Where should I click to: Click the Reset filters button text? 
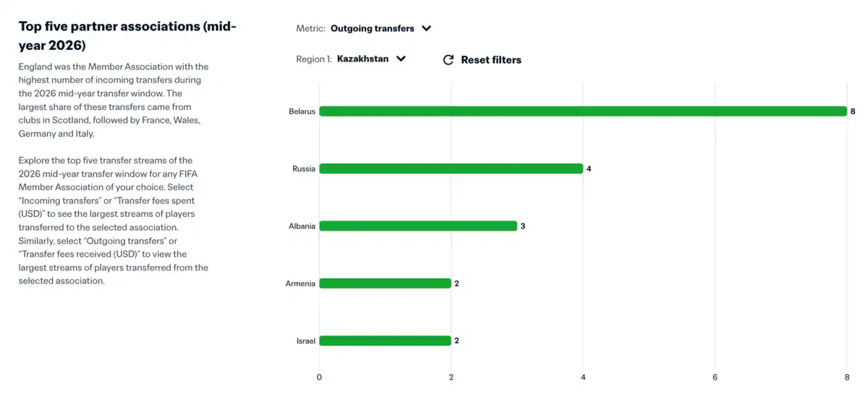491,60
